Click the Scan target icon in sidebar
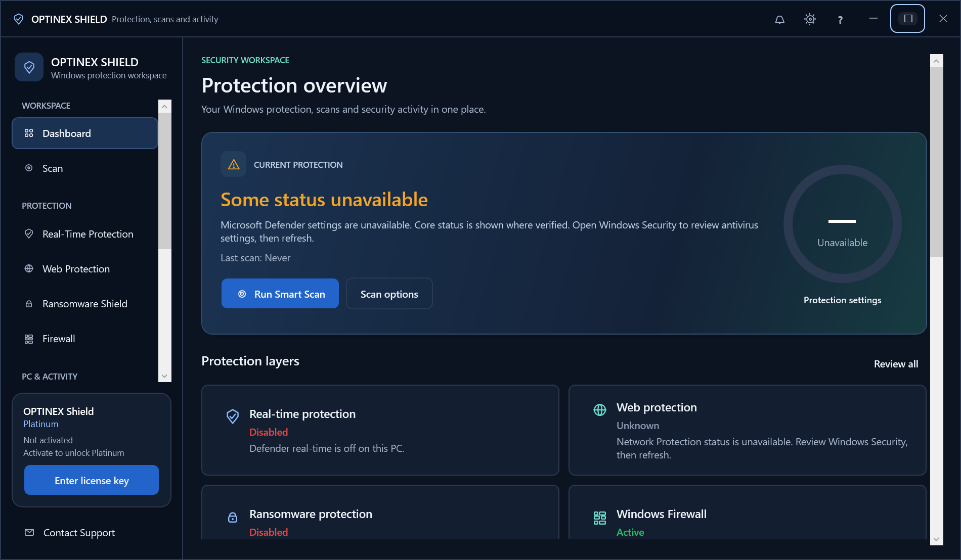The image size is (961, 560). 29,168
